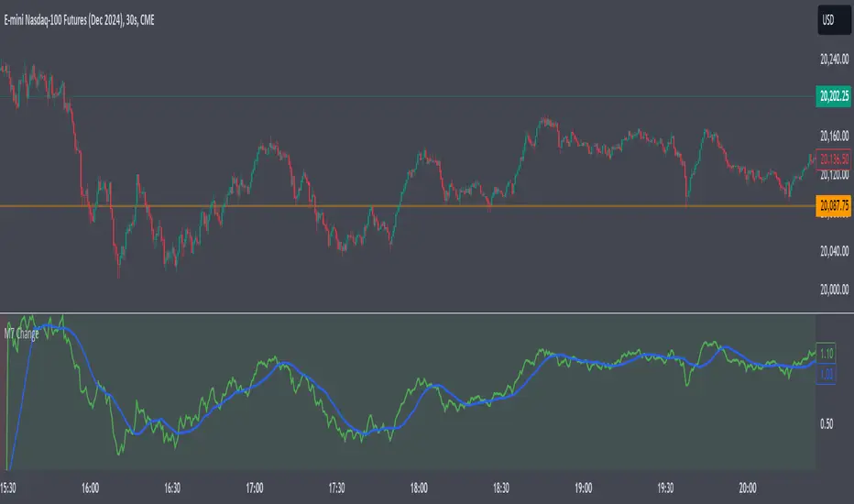Click the green 20,202.25 price label
Screen dimensions: 854x504
pos(833,95)
